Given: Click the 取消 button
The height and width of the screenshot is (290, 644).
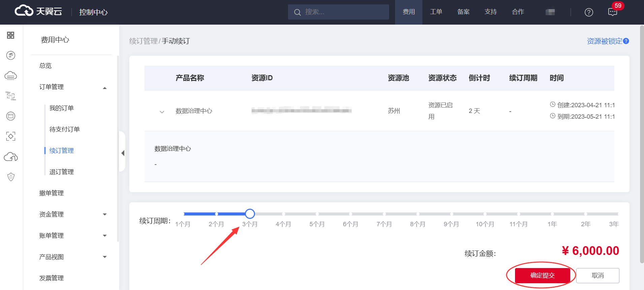Looking at the screenshot, I should pos(598,275).
